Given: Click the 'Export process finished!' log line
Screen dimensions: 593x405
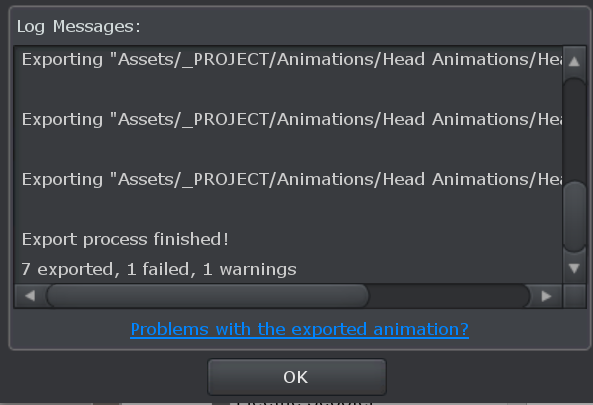Looking at the screenshot, I should click(125, 239).
